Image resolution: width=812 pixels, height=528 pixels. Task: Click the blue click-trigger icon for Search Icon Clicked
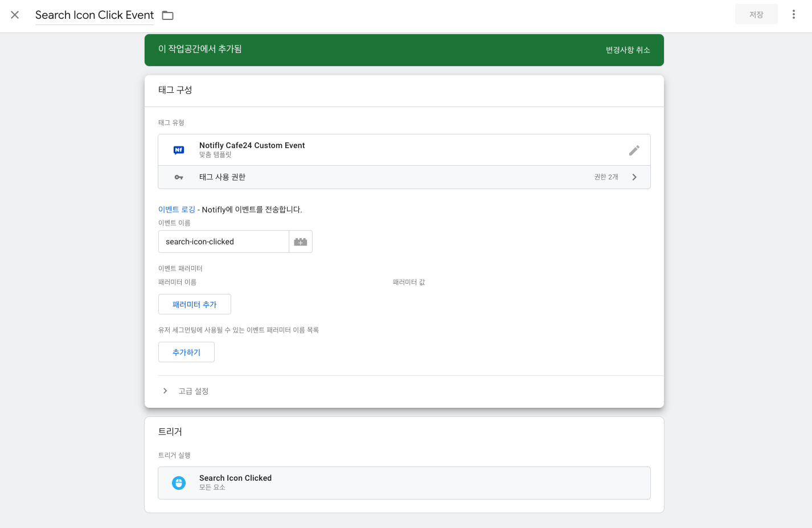point(179,482)
